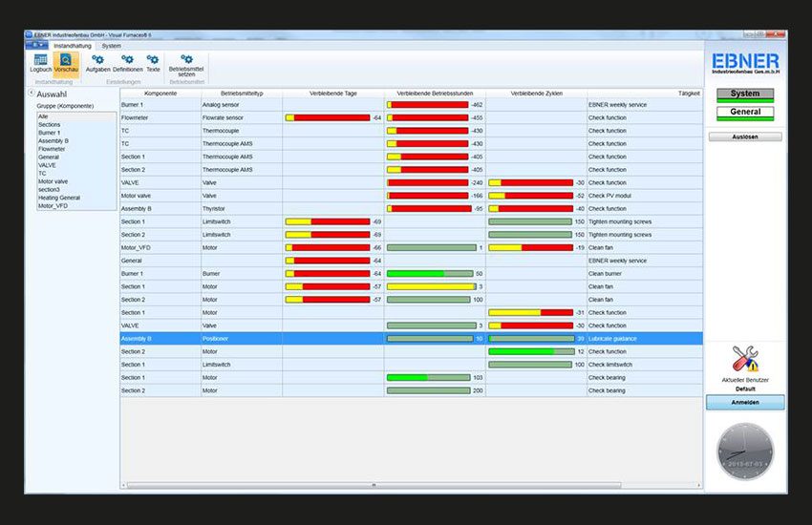Select 'Assembly B' in the group list

(x=76, y=140)
